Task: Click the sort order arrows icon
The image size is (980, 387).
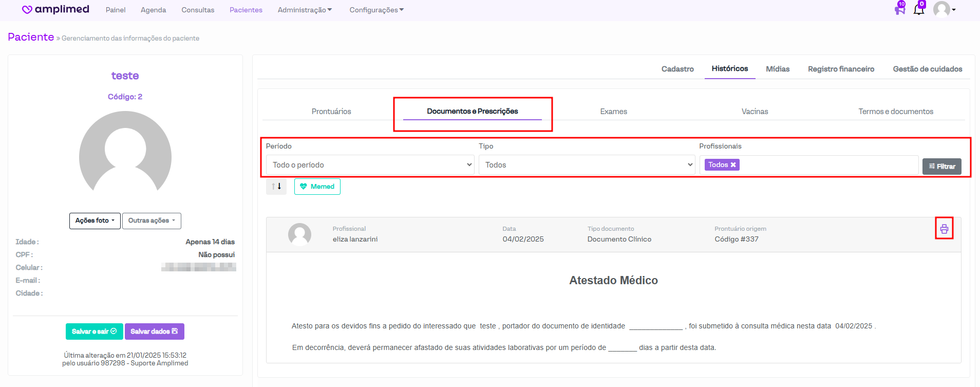Action: [x=276, y=187]
